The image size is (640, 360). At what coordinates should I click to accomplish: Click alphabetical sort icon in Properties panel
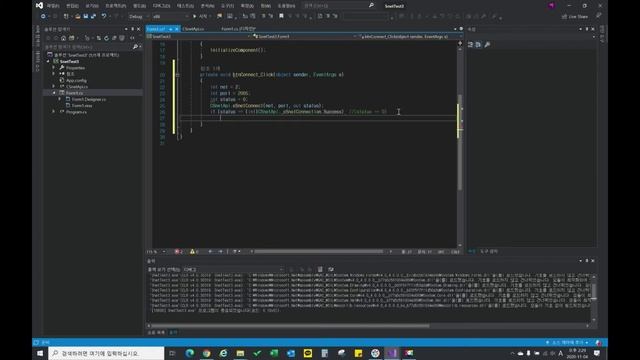point(478,44)
